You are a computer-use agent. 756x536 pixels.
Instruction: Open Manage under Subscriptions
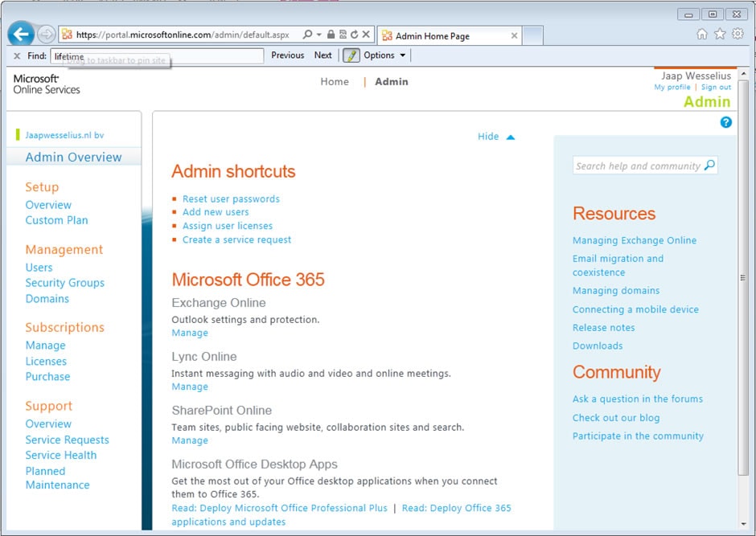[45, 346]
